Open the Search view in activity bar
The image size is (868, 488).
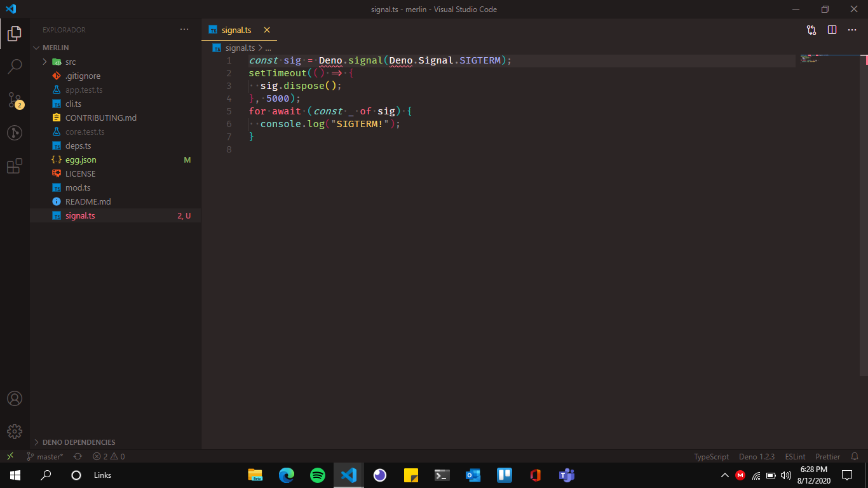[15, 66]
